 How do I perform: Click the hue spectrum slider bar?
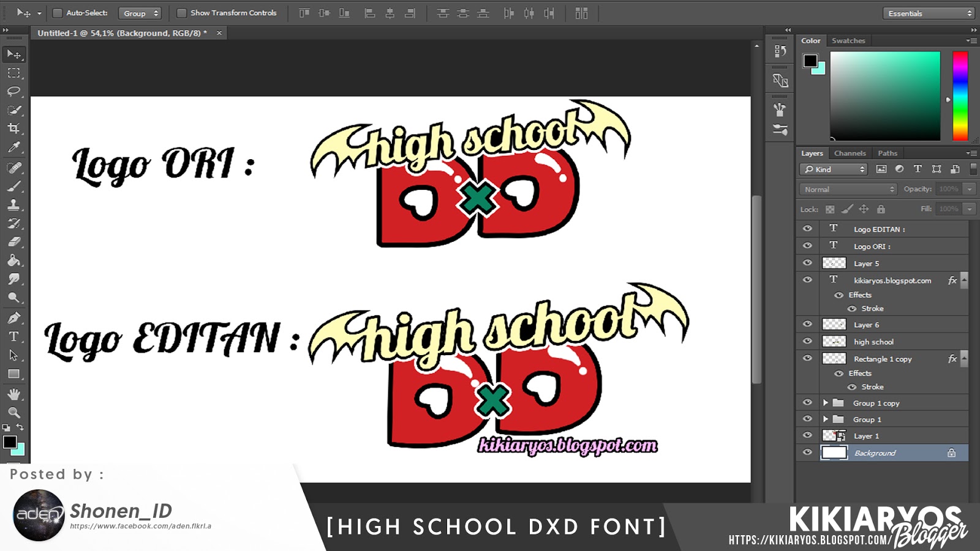click(x=960, y=96)
